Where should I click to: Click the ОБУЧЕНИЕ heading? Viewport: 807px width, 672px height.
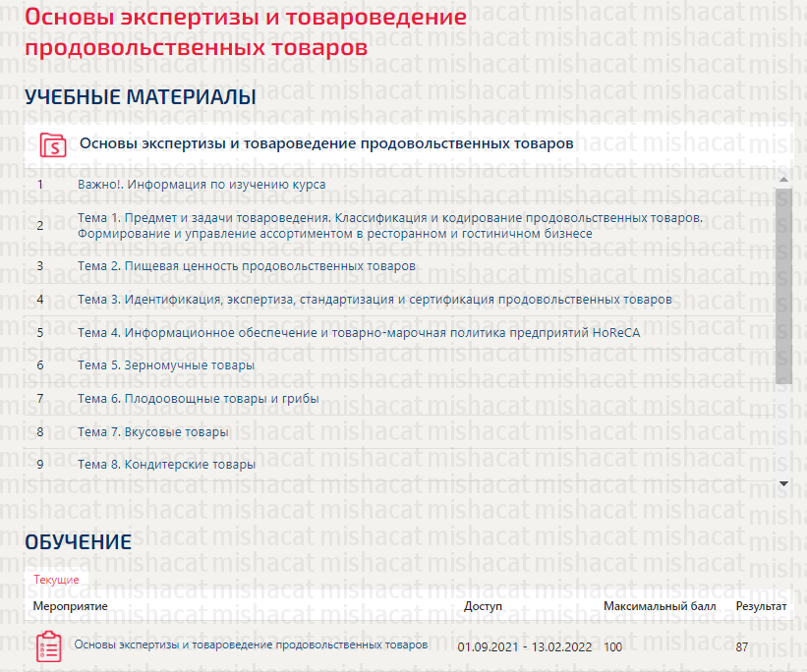point(79,542)
